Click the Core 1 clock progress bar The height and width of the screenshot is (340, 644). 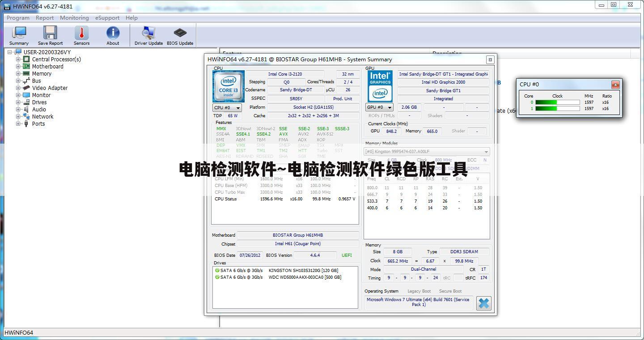[x=557, y=109]
